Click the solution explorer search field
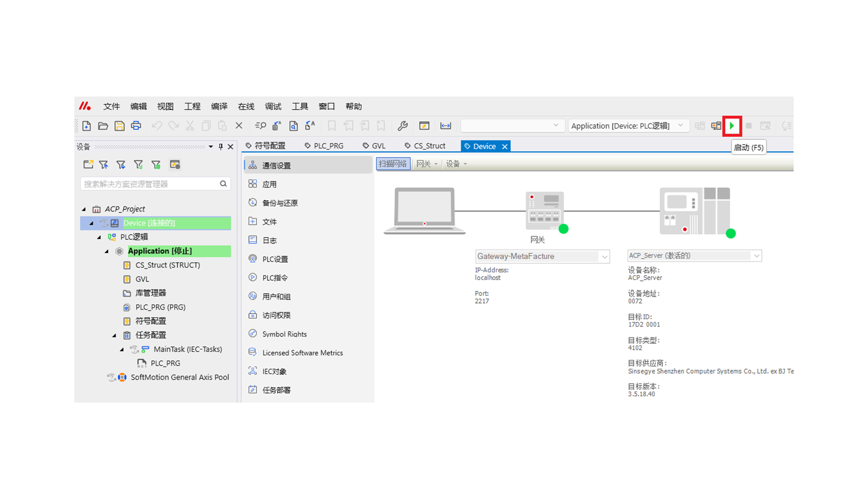Viewport: 868px width, 488px height. click(x=149, y=184)
